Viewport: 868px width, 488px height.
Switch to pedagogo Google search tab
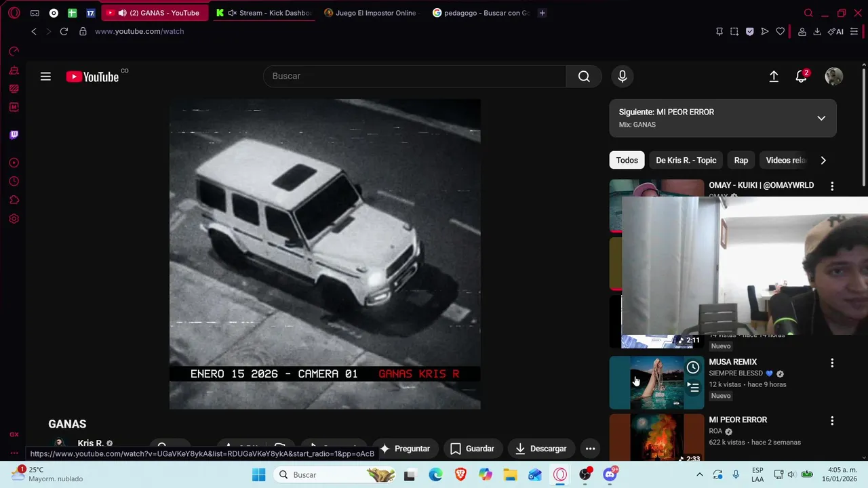pyautogui.click(x=481, y=13)
